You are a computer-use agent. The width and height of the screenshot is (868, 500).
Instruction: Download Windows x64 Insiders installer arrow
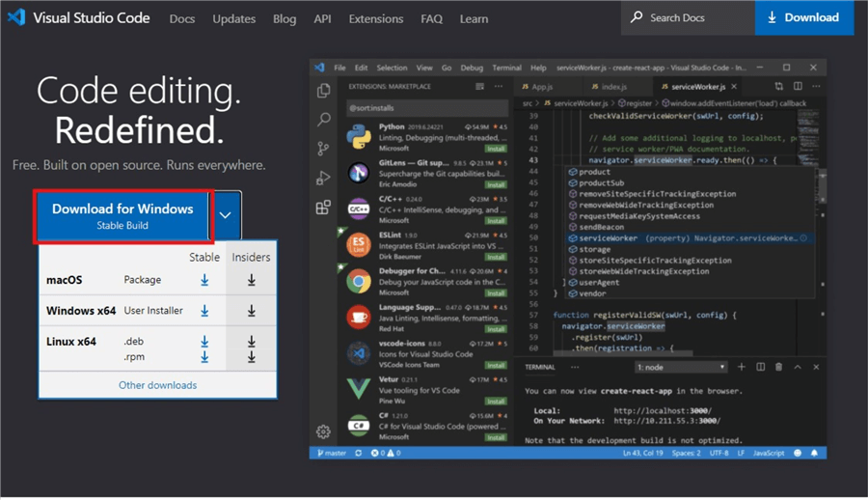click(251, 311)
